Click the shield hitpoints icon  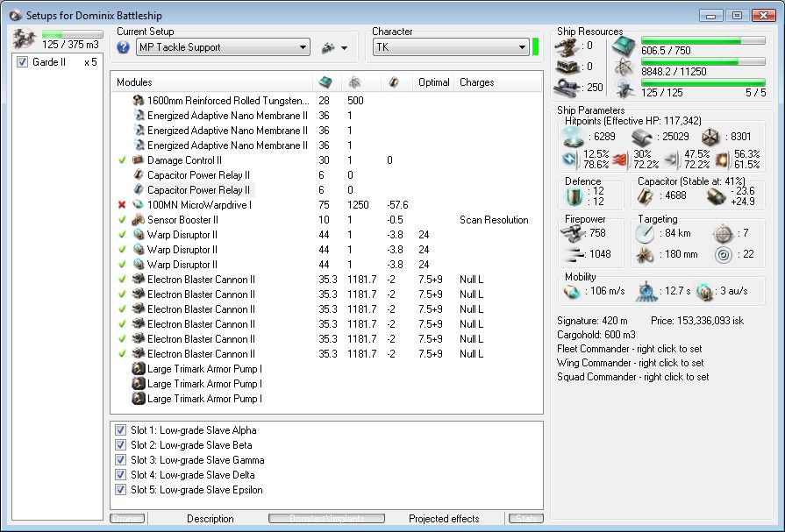[572, 136]
